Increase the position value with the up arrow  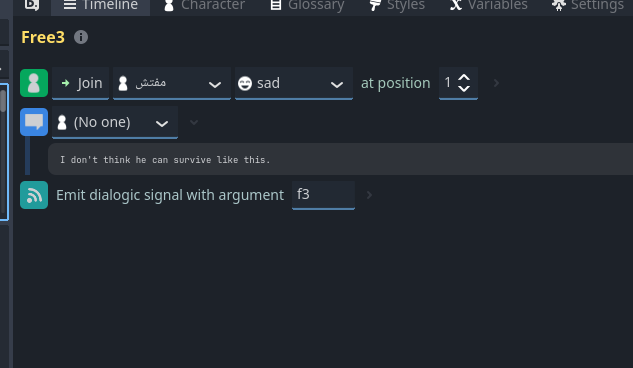point(464,78)
